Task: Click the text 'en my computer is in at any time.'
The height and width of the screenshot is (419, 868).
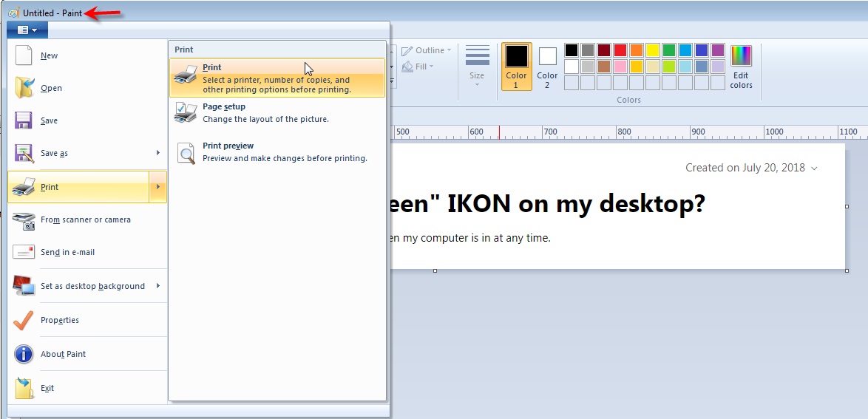Action: coord(470,239)
